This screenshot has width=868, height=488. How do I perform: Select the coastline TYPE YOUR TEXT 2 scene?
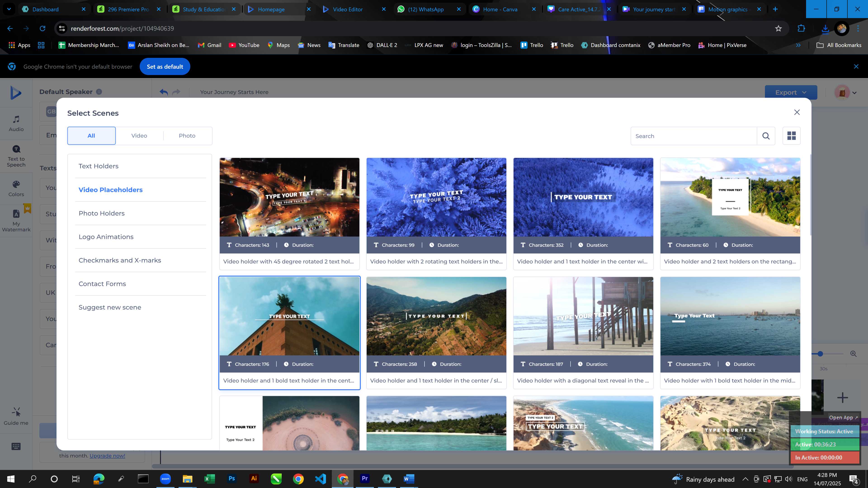[x=583, y=423]
